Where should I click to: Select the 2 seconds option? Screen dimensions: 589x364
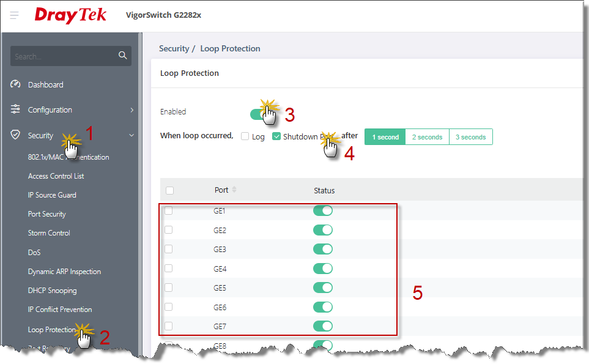point(427,137)
